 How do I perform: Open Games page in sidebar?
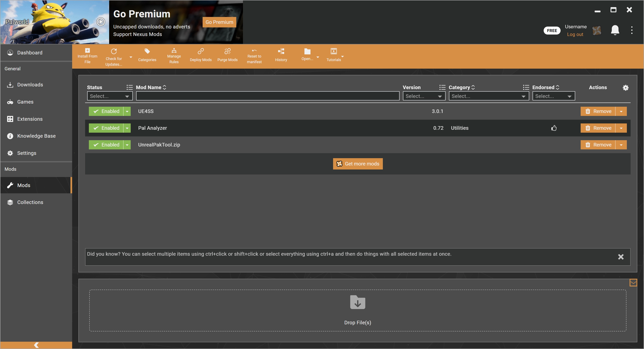36,102
